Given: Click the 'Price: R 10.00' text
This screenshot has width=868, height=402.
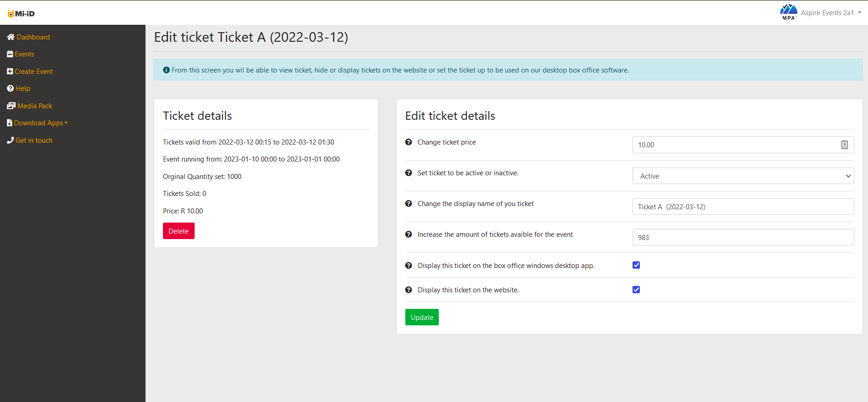Looking at the screenshot, I should click(x=183, y=211).
